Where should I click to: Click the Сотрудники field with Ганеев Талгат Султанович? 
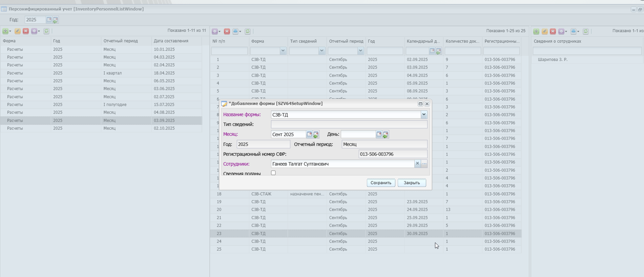click(x=343, y=164)
